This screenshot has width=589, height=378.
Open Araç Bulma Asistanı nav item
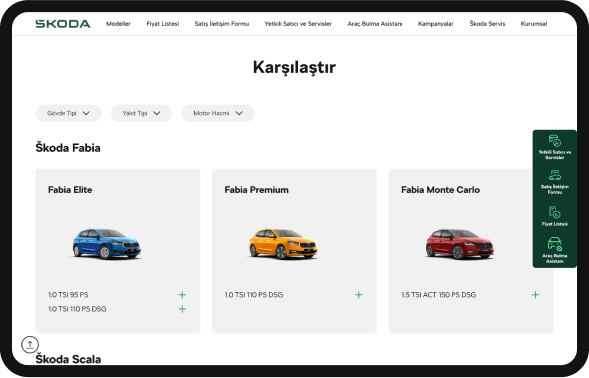pyautogui.click(x=375, y=24)
